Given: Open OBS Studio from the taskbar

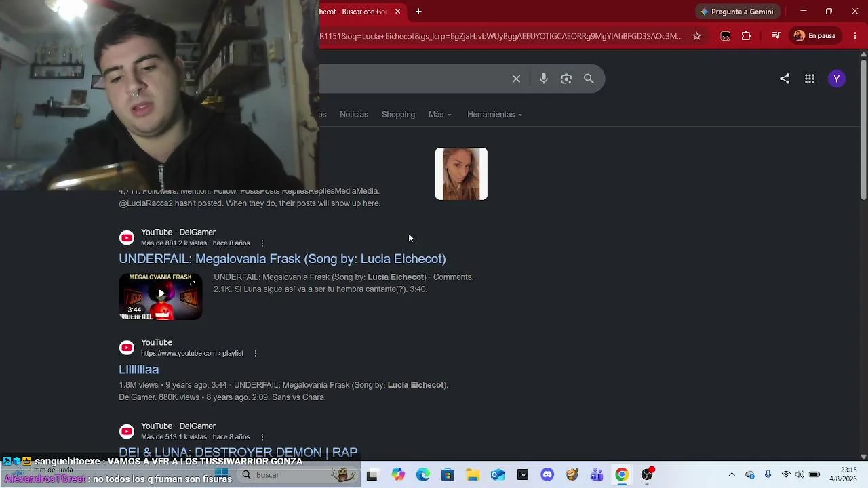Looking at the screenshot, I should 647,475.
